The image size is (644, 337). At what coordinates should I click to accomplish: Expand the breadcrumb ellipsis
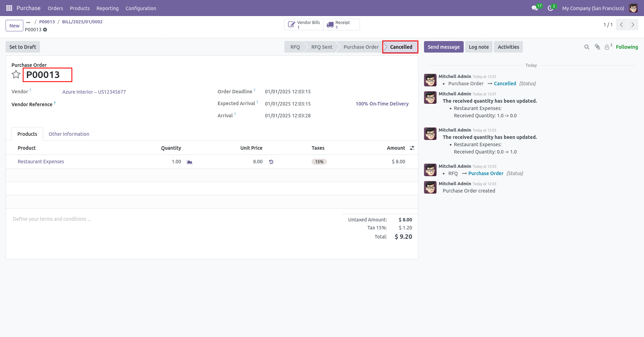[29, 22]
